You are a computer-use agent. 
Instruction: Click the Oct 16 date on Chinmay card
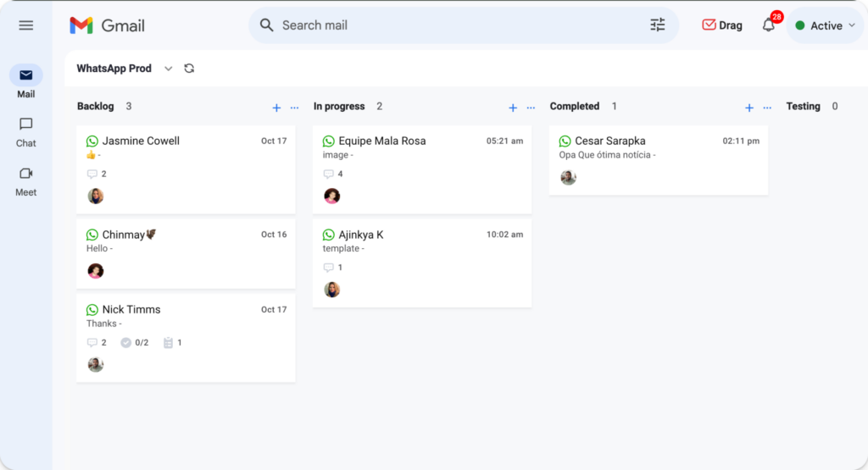(x=274, y=235)
